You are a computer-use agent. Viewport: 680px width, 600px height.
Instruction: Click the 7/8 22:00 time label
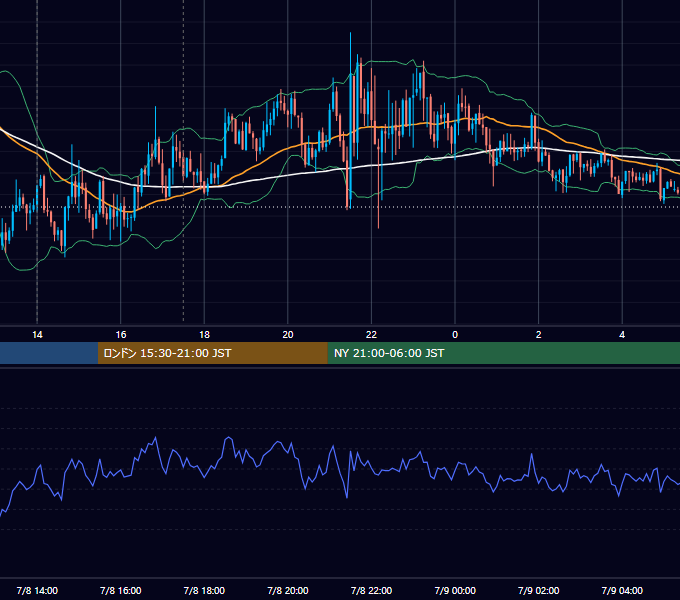click(371, 590)
